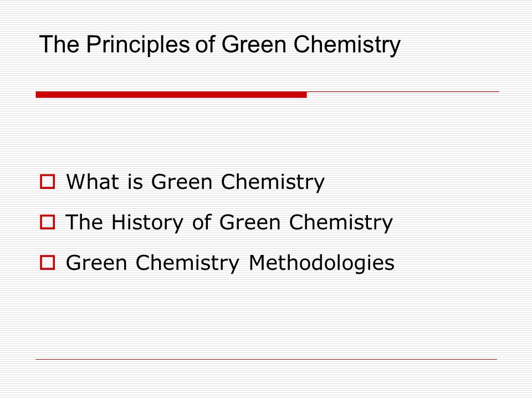Click the word "Chemistry" in the first bullet

273,182
